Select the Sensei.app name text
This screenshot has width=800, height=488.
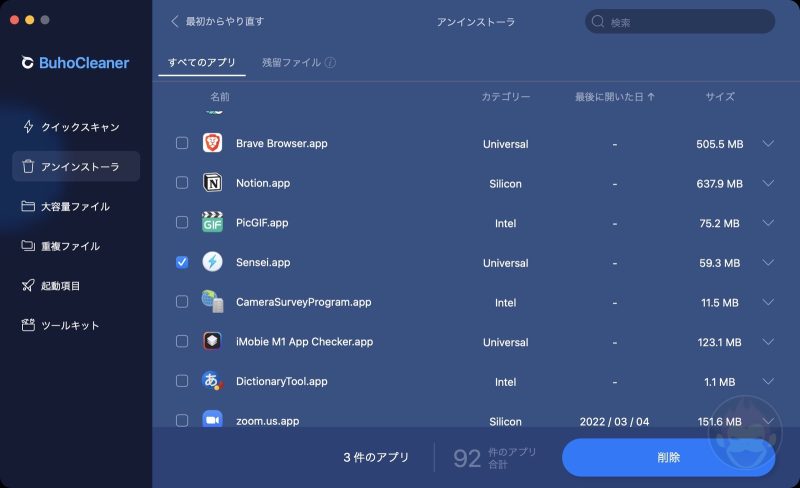coord(263,262)
